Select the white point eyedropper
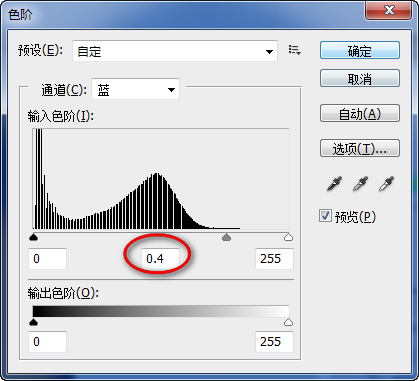Image resolution: width=419 pixels, height=381 pixels. (386, 184)
